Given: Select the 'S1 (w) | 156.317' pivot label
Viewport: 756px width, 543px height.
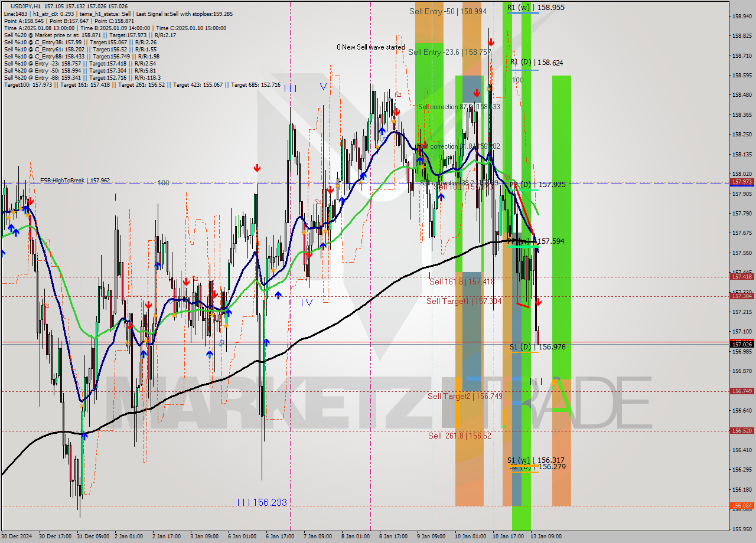Looking at the screenshot, I should pyautogui.click(x=536, y=460).
